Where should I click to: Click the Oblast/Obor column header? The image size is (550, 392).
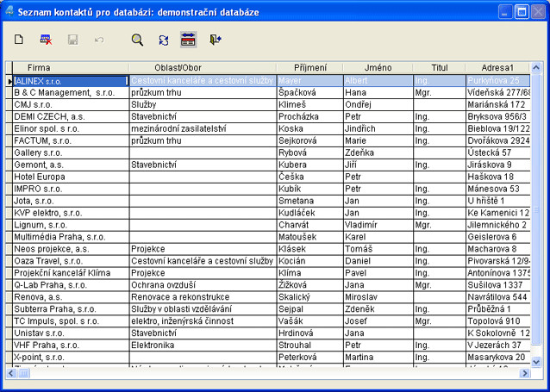pyautogui.click(x=203, y=68)
